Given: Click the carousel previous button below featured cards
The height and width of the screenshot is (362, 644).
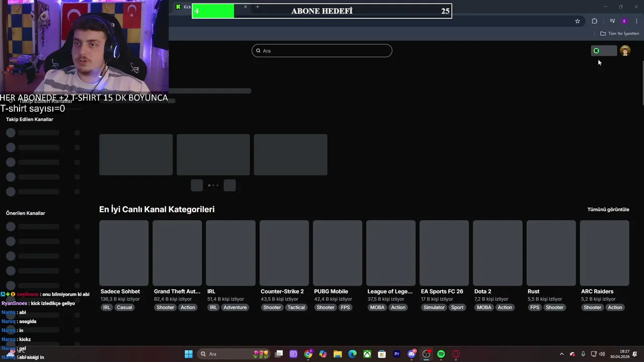Looking at the screenshot, I should (x=197, y=186).
